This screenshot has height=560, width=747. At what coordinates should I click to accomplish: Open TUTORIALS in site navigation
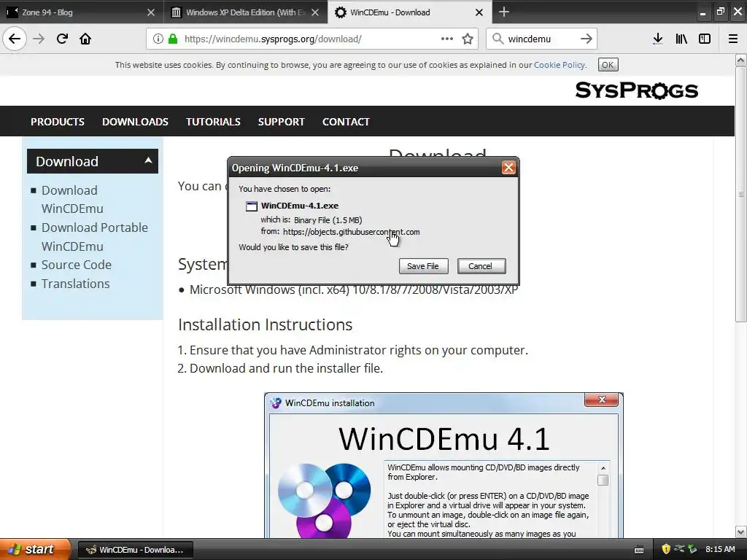click(x=213, y=122)
